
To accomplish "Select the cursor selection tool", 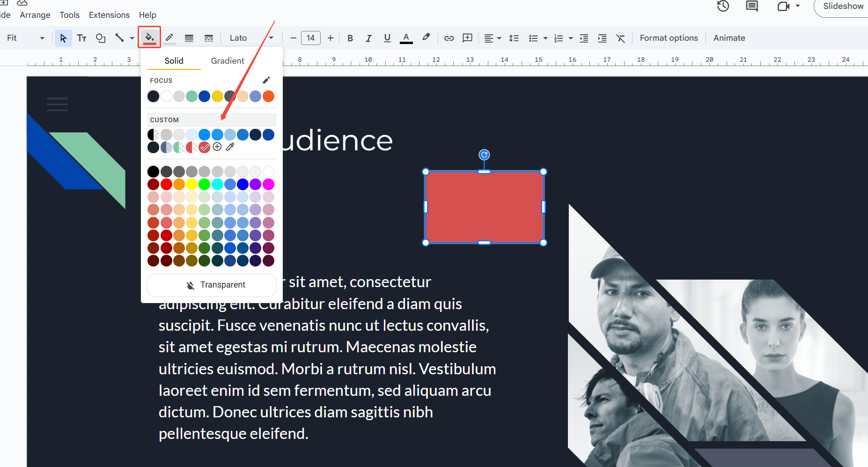I will [64, 38].
